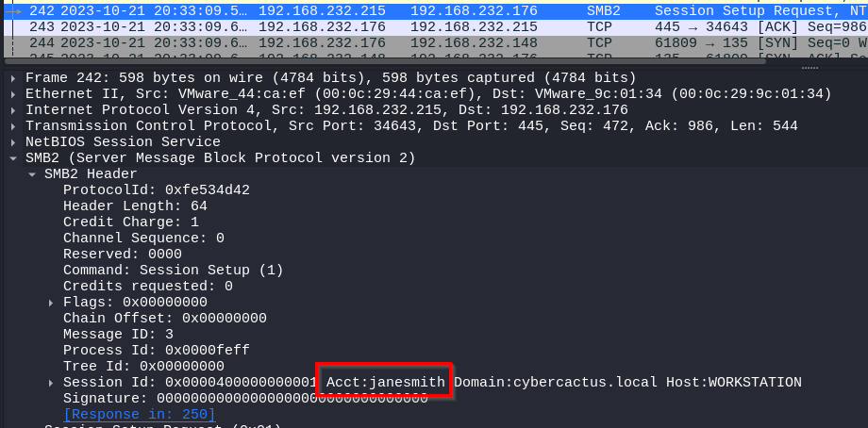The height and width of the screenshot is (428, 868).
Task: Expand the Frame 242 details
Action: tap(13, 77)
